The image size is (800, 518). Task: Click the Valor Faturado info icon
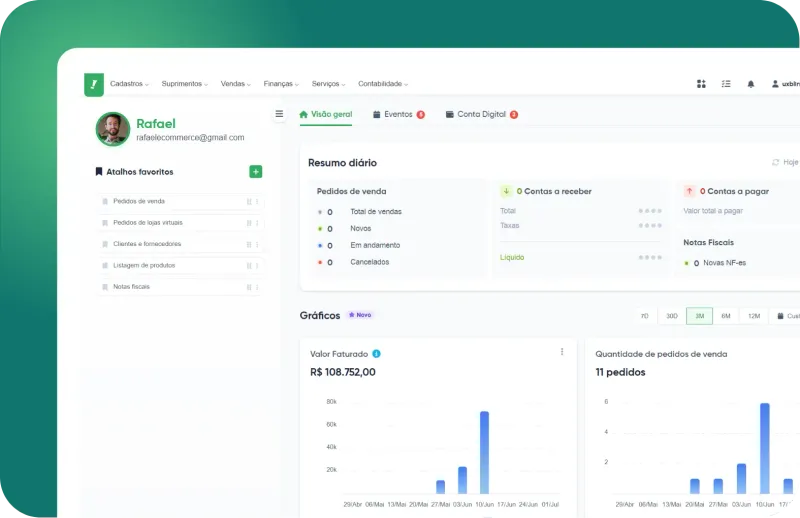tap(377, 354)
